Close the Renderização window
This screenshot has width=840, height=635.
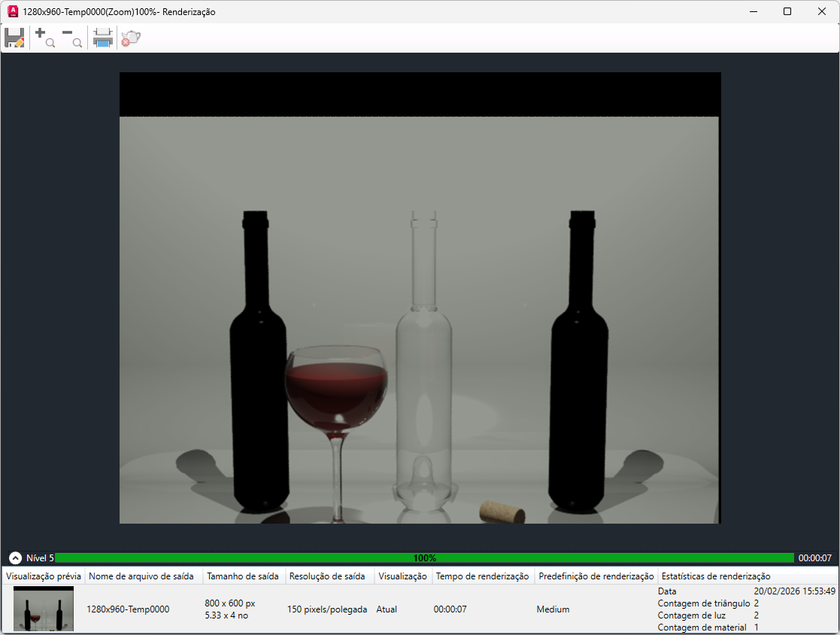point(822,11)
